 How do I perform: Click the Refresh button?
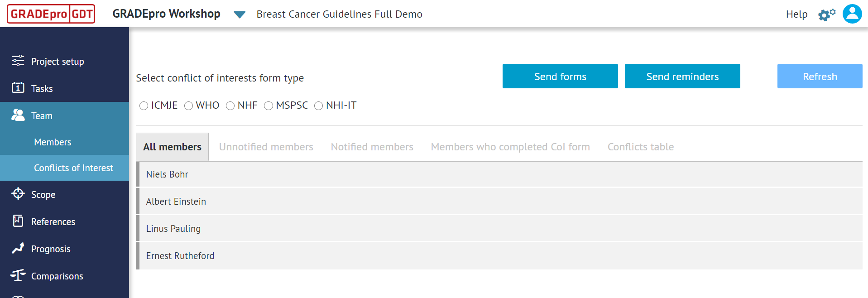coord(819,76)
